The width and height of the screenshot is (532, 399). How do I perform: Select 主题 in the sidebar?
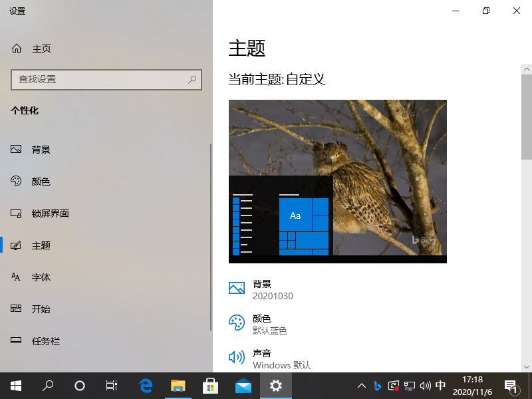105,245
